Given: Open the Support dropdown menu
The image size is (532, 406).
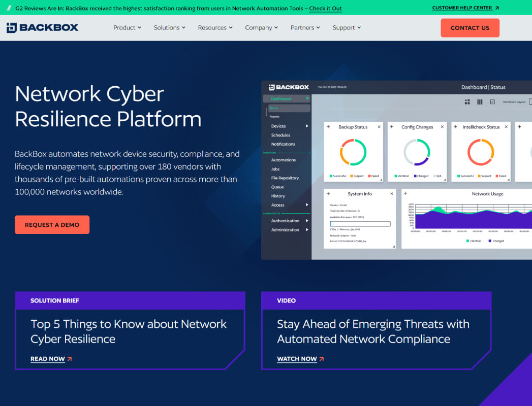Looking at the screenshot, I should pyautogui.click(x=347, y=28).
